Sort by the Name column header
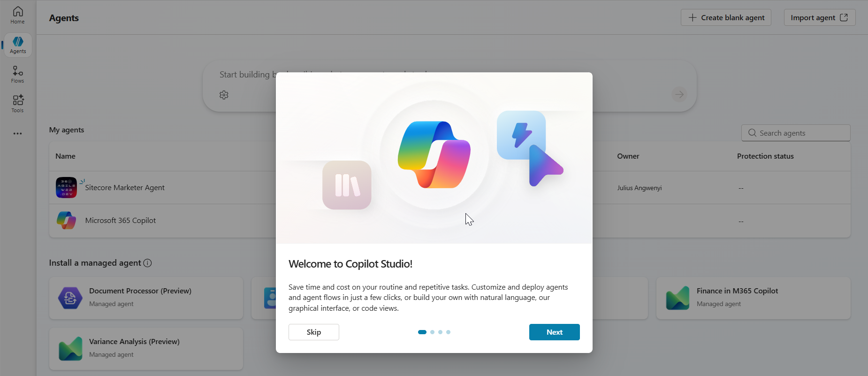 click(65, 156)
